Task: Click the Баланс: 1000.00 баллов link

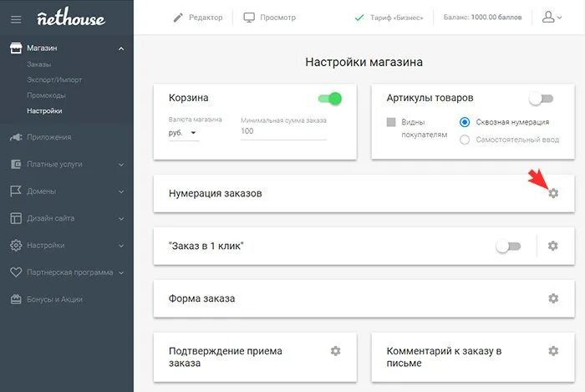Action: (x=482, y=18)
